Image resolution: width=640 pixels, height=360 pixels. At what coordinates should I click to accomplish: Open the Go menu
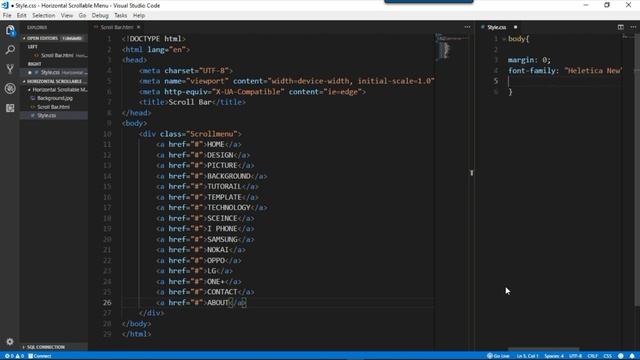[x=82, y=16]
